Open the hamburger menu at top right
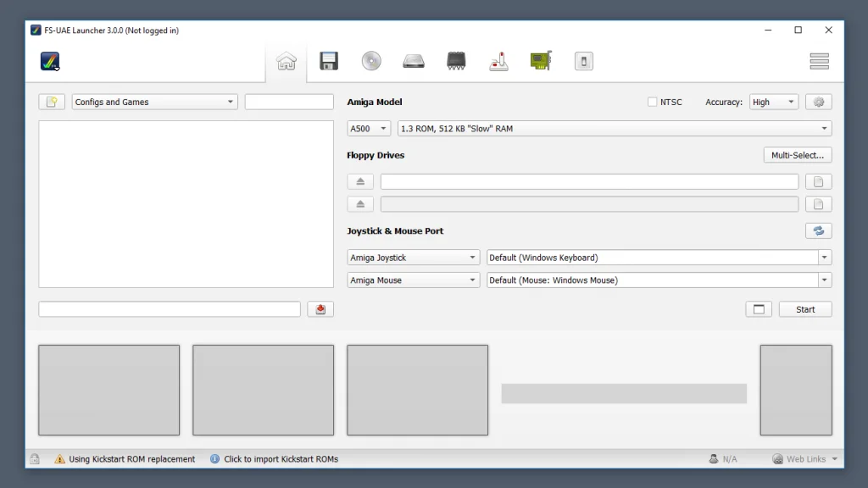This screenshot has height=488, width=868. coord(820,61)
